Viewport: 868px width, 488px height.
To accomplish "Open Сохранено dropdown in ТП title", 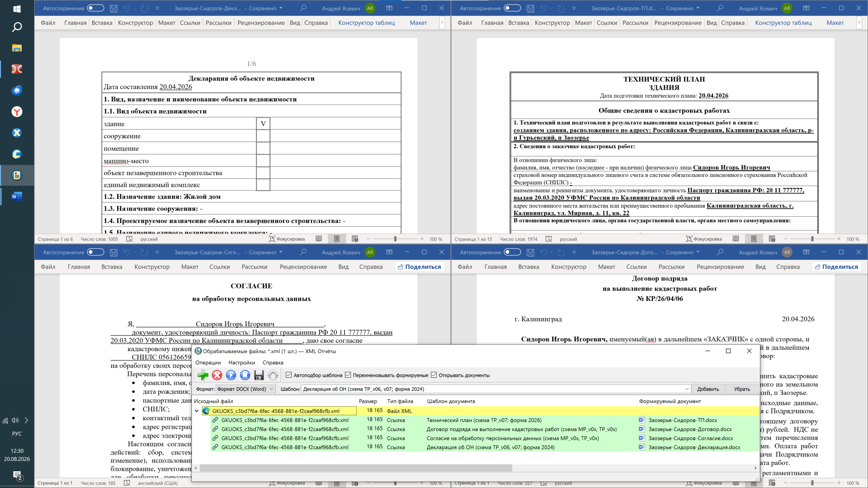I will pos(683,8).
